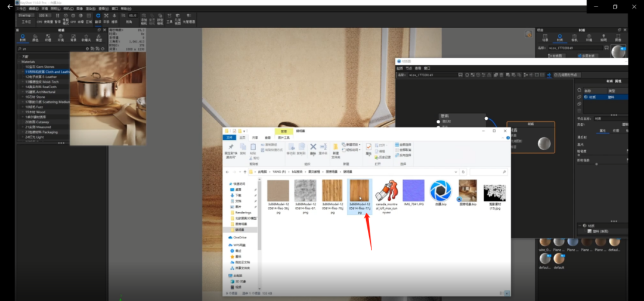Click the Geometry View ribbon icon

pyautogui.click(x=178, y=18)
